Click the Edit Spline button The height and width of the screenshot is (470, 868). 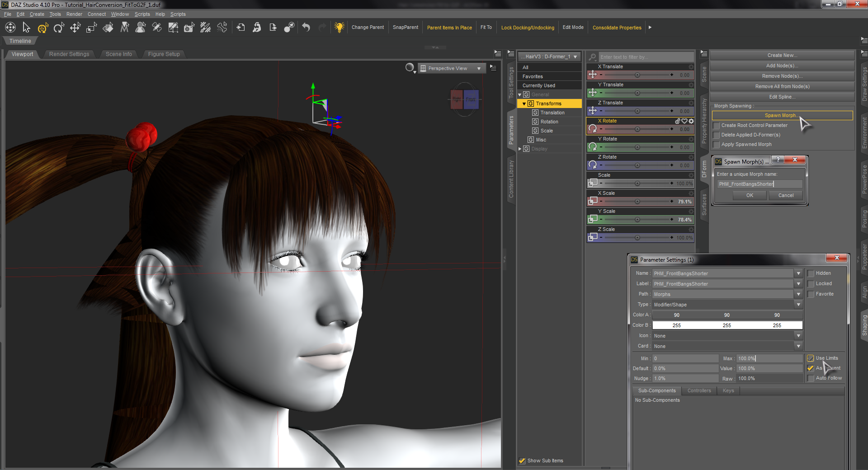[x=782, y=97]
